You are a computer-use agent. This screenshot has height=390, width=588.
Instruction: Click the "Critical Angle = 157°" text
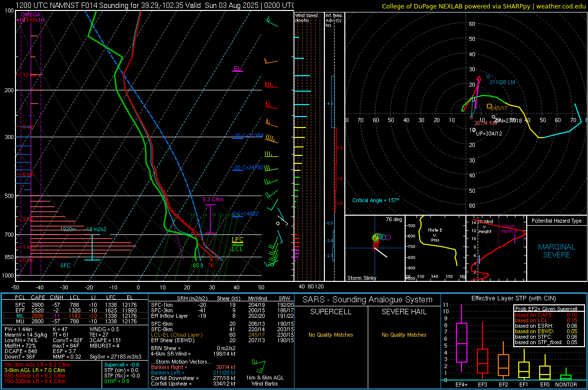[x=376, y=200]
